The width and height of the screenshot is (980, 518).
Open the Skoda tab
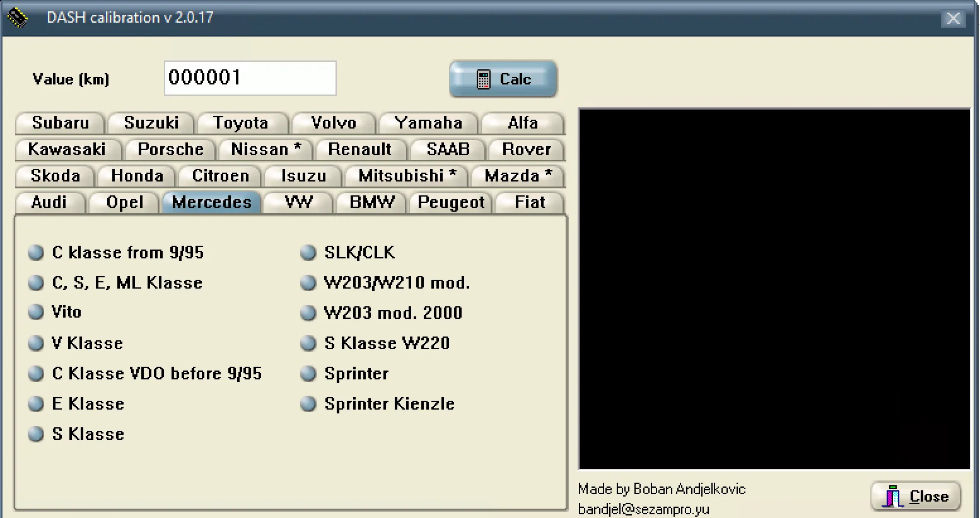(55, 176)
